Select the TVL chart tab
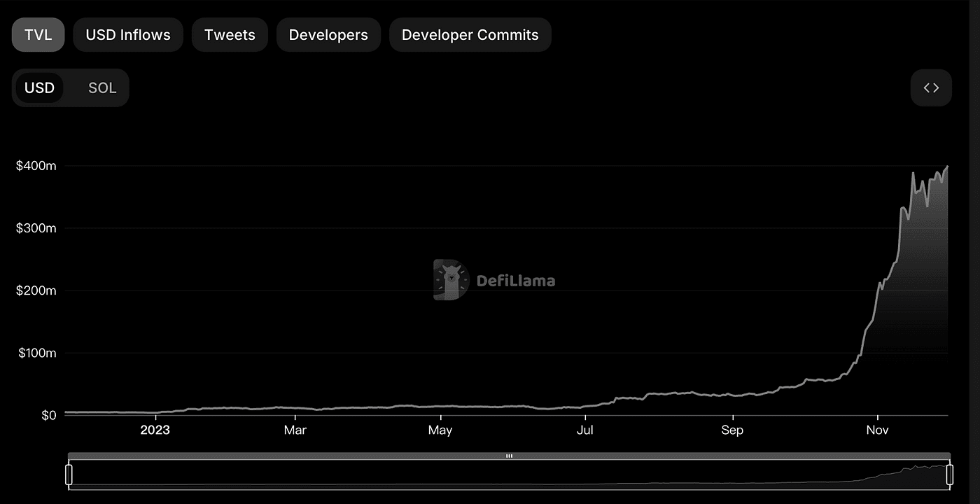Screen dimensions: 980x504 click(x=38, y=35)
